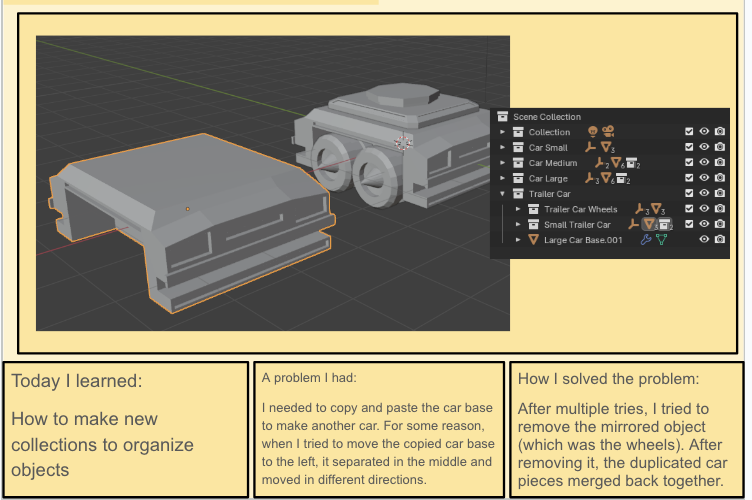Screen dimensions: 752x500
Task: Select the Car Medium row name
Action: click(553, 163)
